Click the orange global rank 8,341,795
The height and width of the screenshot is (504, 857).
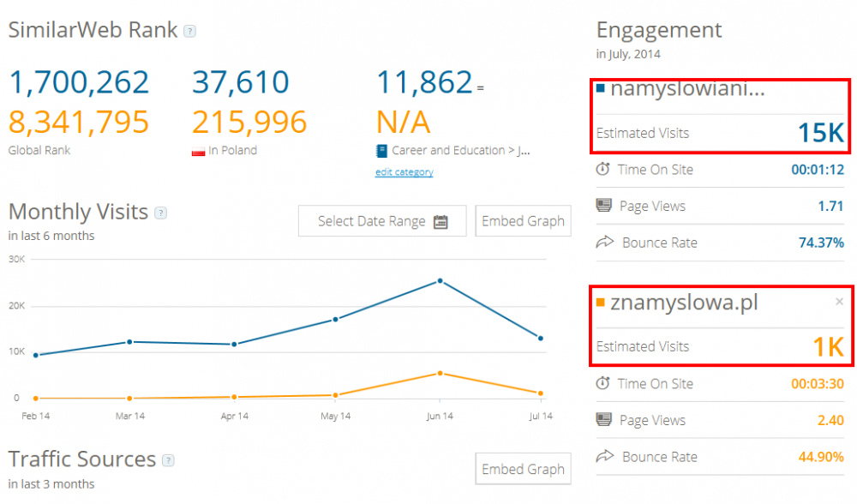pos(79,122)
